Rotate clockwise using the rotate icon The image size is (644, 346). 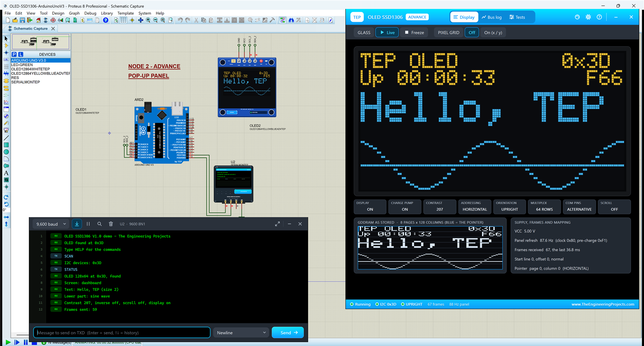pyautogui.click(x=6, y=197)
